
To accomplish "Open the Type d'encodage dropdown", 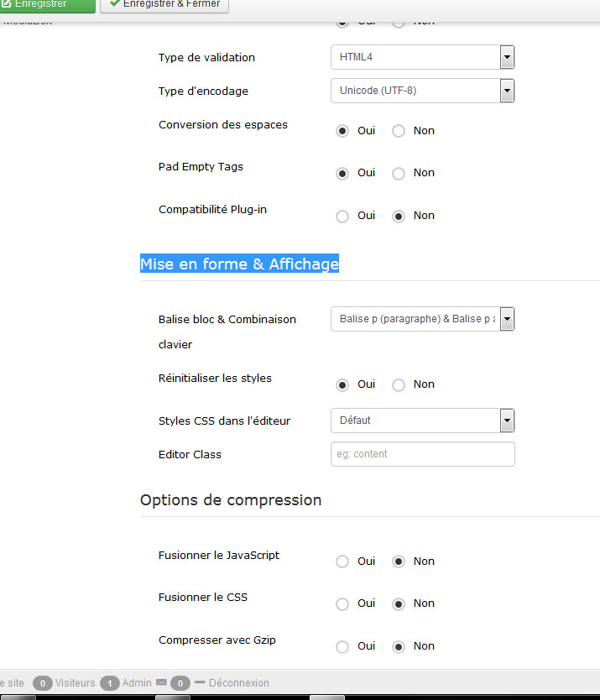I will (x=422, y=91).
